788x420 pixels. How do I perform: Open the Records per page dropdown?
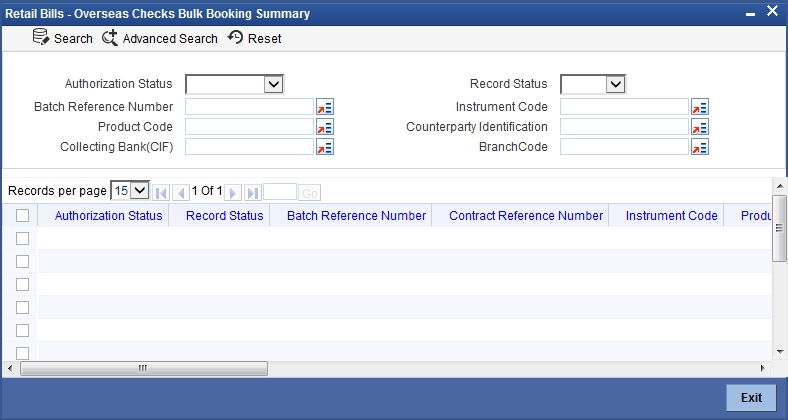[x=130, y=191]
